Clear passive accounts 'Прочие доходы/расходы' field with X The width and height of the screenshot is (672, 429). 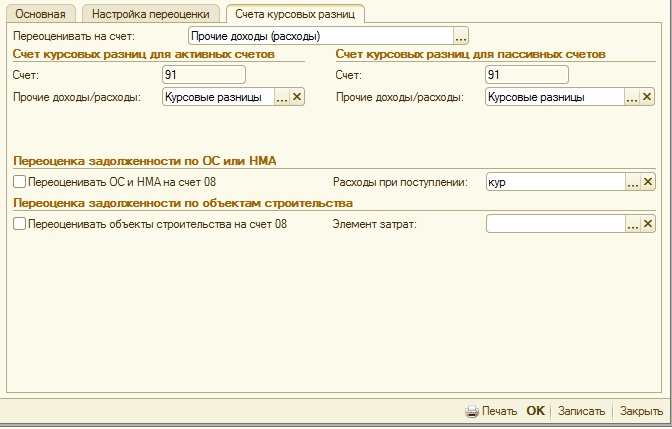point(647,97)
